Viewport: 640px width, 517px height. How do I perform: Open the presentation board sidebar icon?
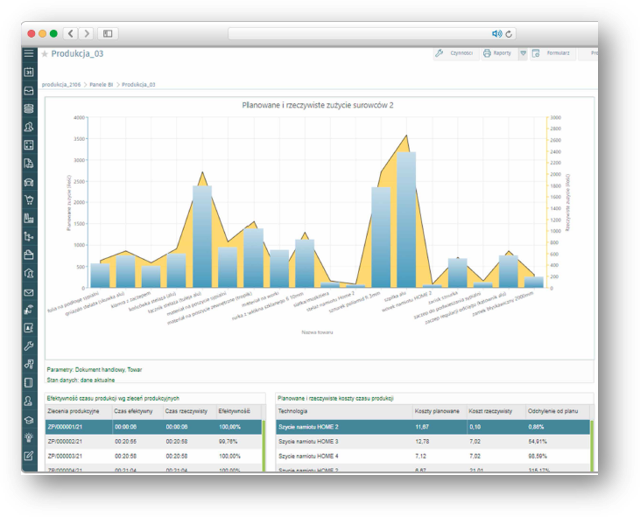[x=29, y=328]
